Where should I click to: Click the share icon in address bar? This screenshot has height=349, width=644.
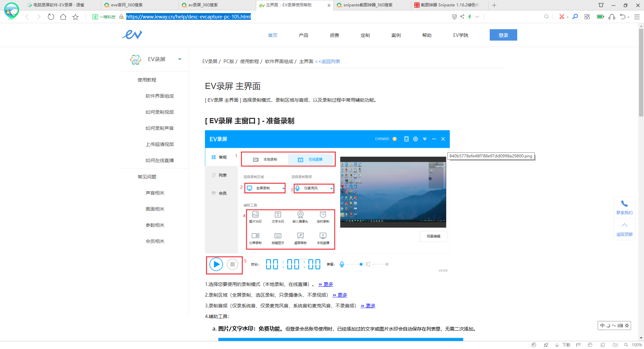462,16
